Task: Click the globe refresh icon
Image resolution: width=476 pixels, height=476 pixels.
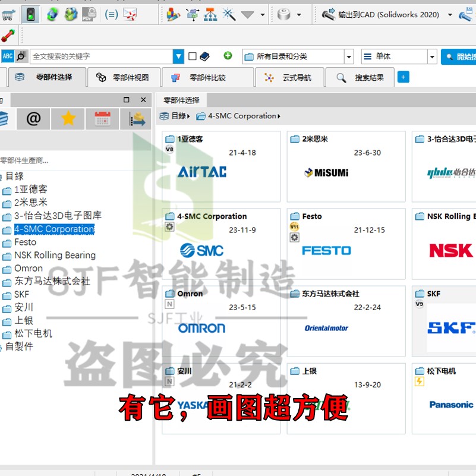Action: [x=52, y=14]
